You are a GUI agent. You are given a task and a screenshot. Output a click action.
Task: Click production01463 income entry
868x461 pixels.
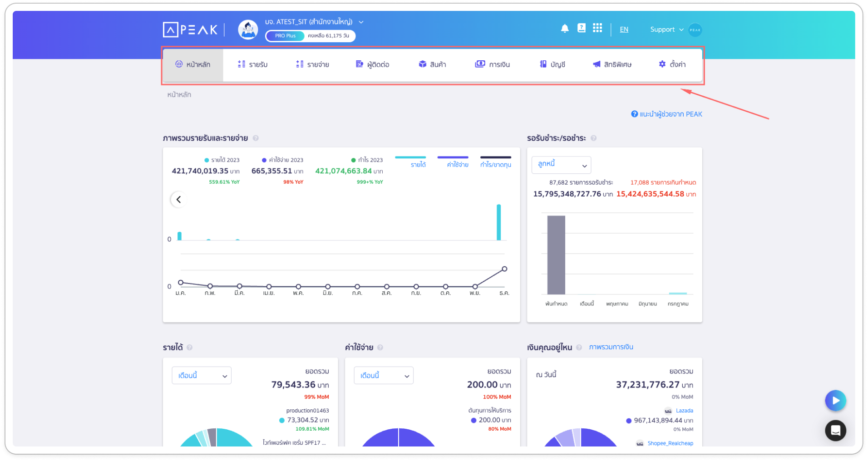tap(307, 411)
